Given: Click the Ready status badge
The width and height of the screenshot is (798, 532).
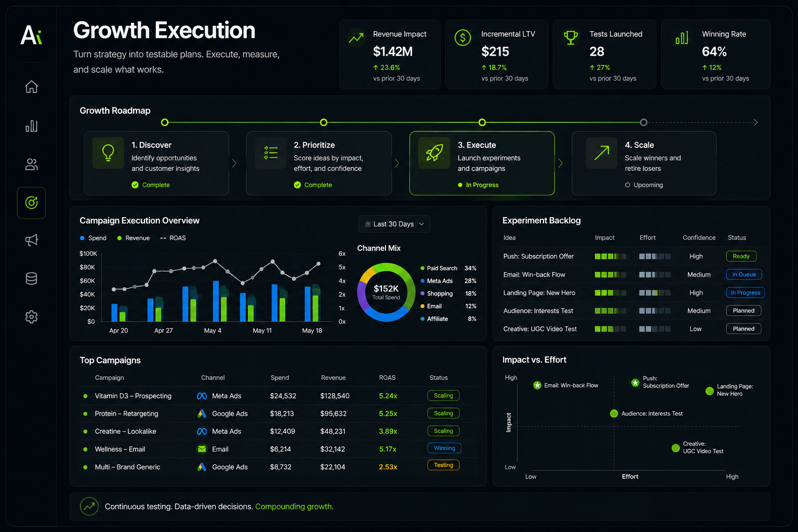Looking at the screenshot, I should pyautogui.click(x=741, y=256).
